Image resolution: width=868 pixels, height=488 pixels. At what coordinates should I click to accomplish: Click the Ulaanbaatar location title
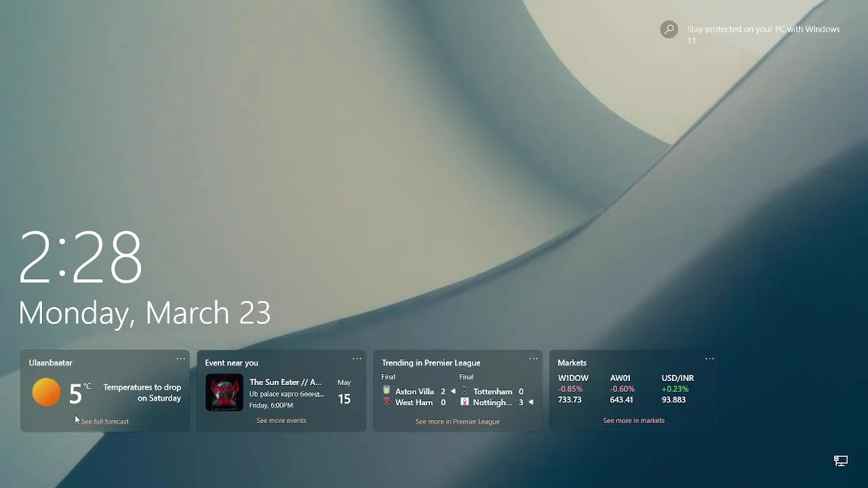[x=50, y=363]
